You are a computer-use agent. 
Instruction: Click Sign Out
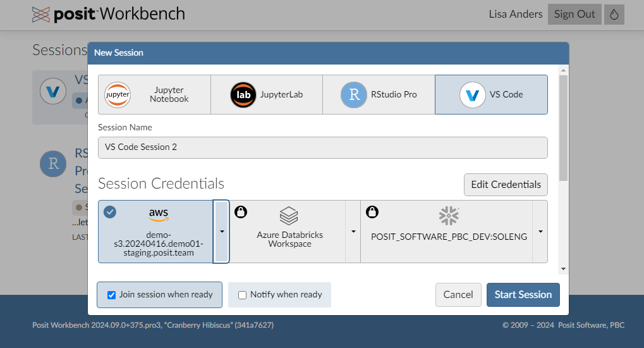(x=574, y=15)
